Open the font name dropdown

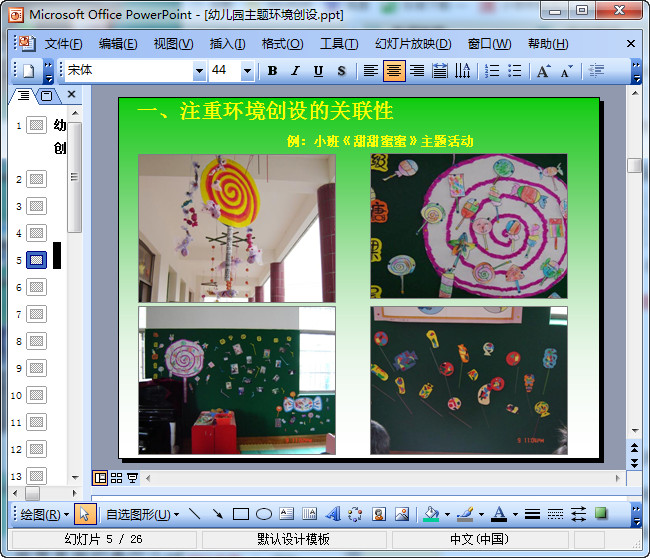199,71
